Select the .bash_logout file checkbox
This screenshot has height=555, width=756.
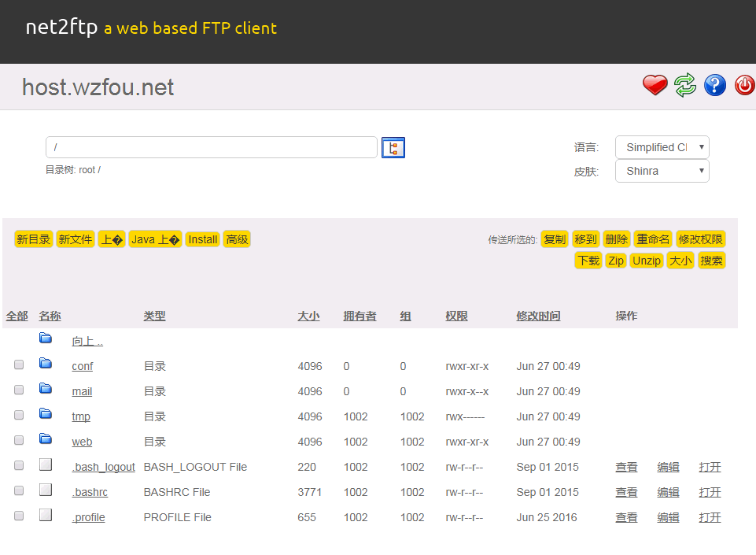point(19,465)
